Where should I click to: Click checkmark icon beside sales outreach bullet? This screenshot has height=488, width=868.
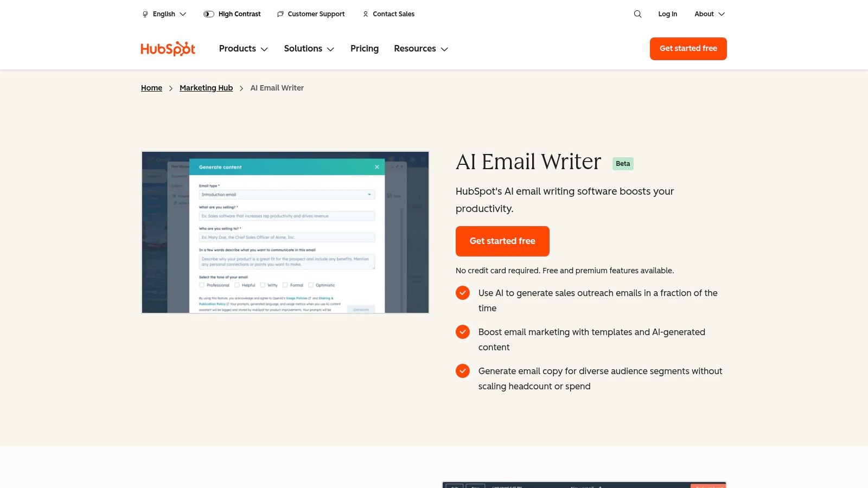(463, 293)
